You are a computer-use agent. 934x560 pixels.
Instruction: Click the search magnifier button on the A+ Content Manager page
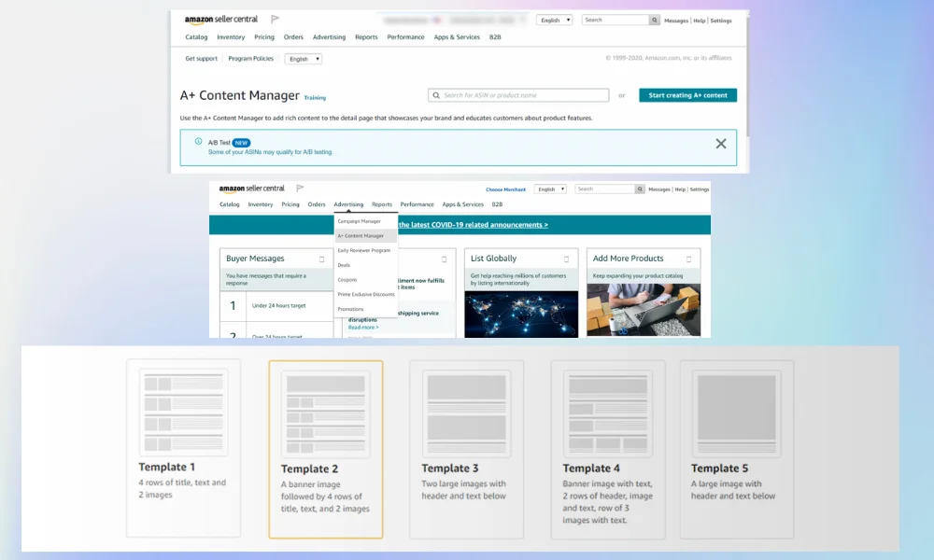pyautogui.click(x=654, y=21)
